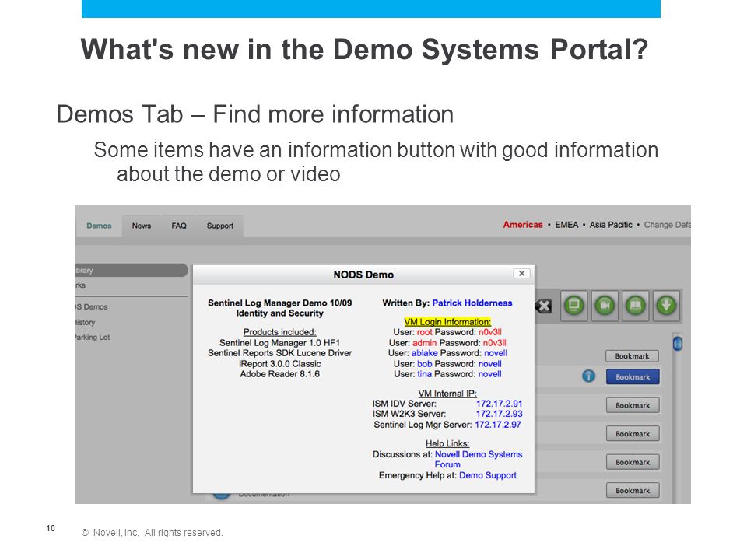Go to the FAQ tab
747x560 pixels.
(179, 226)
